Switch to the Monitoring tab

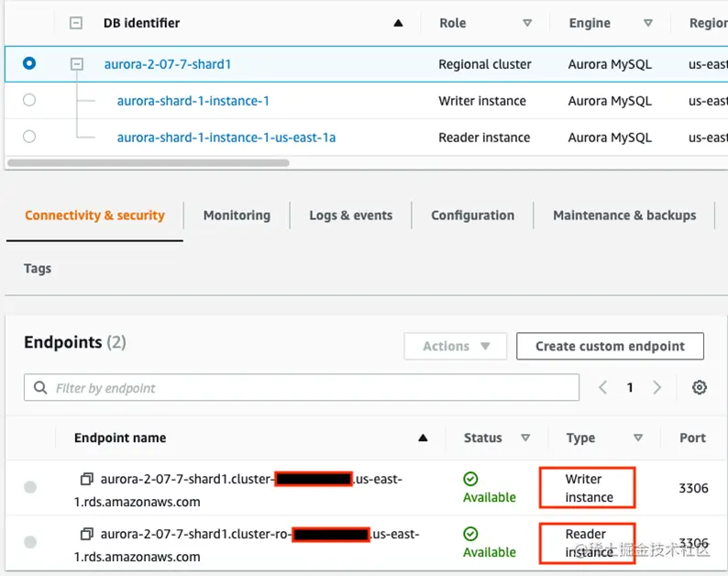[x=237, y=216]
